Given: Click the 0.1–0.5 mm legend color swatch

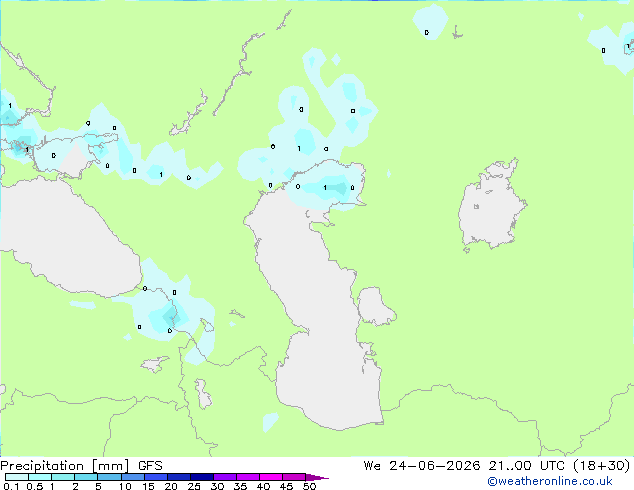Looking at the screenshot, I should (x=17, y=477).
